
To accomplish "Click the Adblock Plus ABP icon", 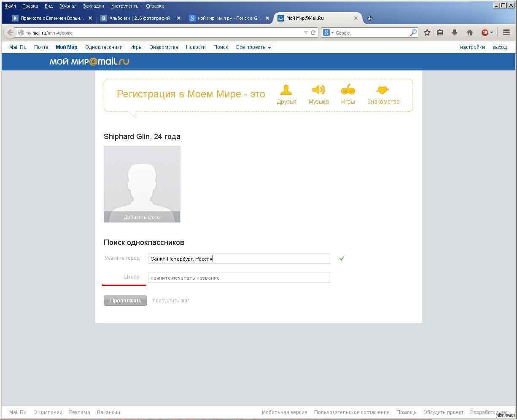I will (485, 32).
